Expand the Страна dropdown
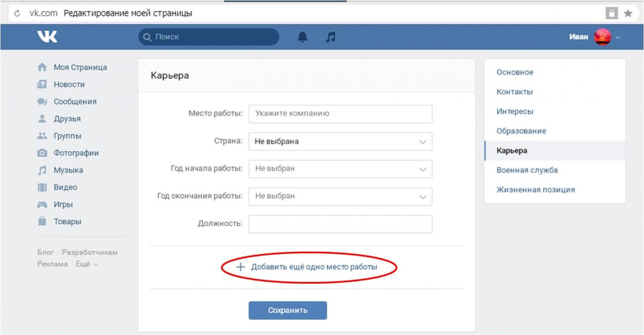This screenshot has height=335, width=644. pyautogui.click(x=340, y=142)
